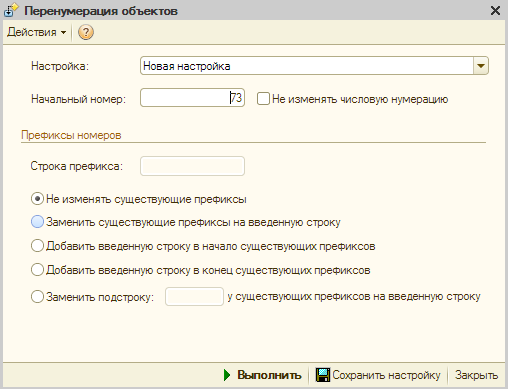Select Не изменять существующие префиксы radio
This screenshot has height=389, width=508.
click(37, 199)
